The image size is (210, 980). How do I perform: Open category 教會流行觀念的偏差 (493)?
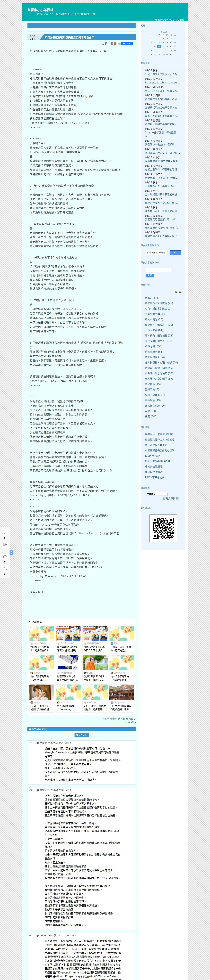160,368
